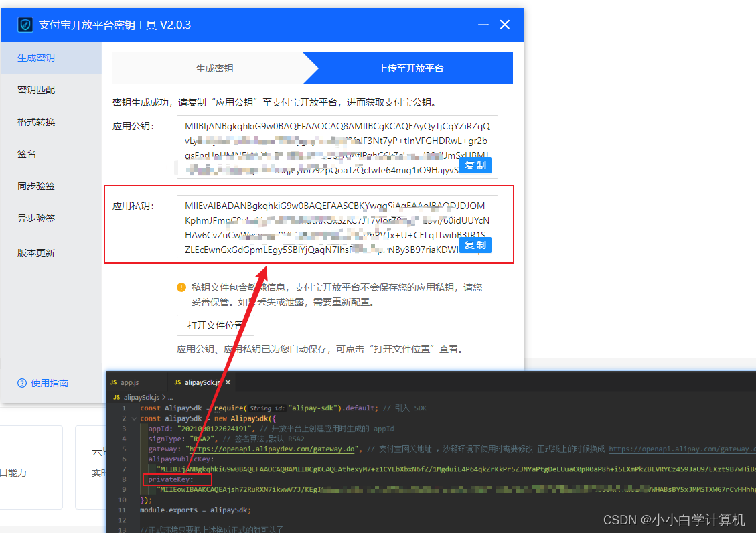Select 生成密钥 in the left sidebar

(x=51, y=58)
